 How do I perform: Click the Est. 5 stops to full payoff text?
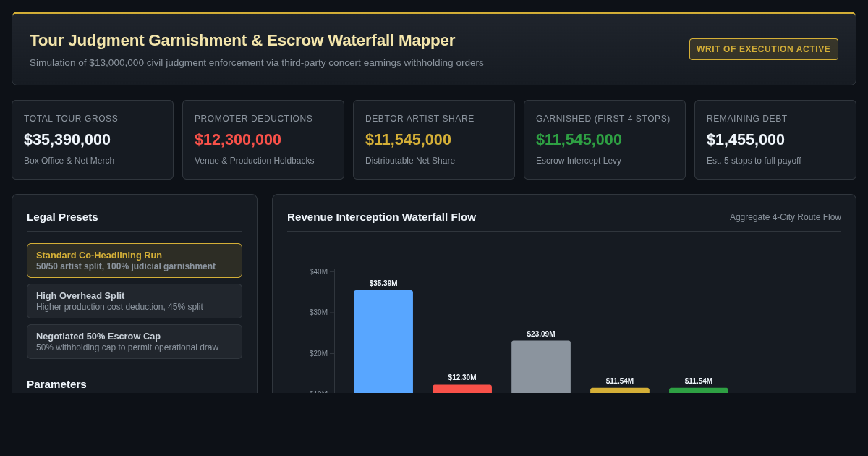click(x=754, y=161)
